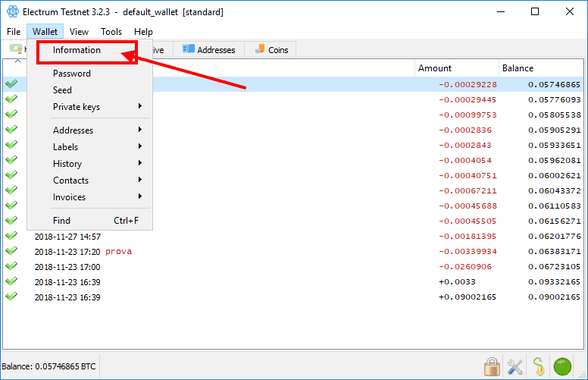Expand the Labels submenu
Screen dimensions: 588x380
[x=89, y=147]
